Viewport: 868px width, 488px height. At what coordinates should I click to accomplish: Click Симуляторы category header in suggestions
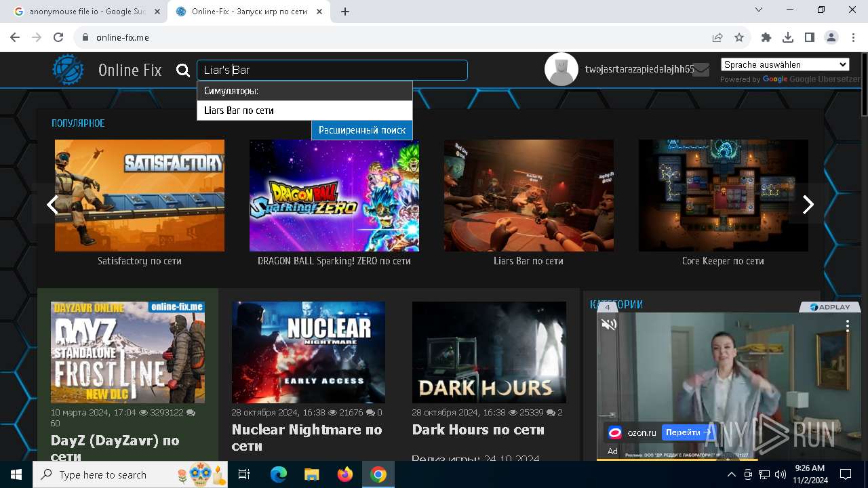point(304,91)
